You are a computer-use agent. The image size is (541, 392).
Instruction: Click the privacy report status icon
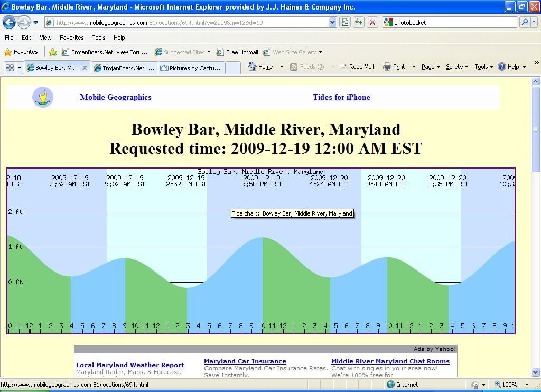point(475,385)
